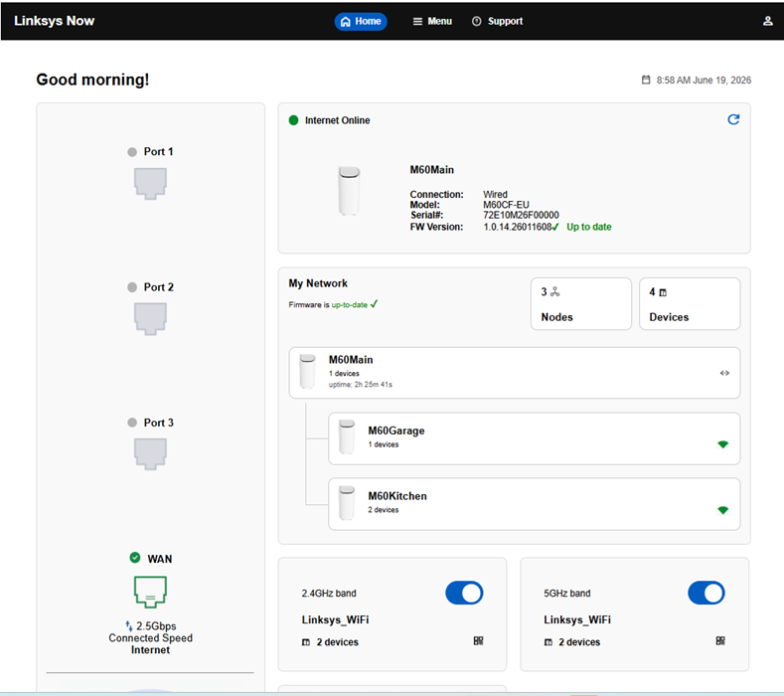Click the up-to-date text under My Network
Image resolution: width=784 pixels, height=696 pixels.
coord(350,304)
